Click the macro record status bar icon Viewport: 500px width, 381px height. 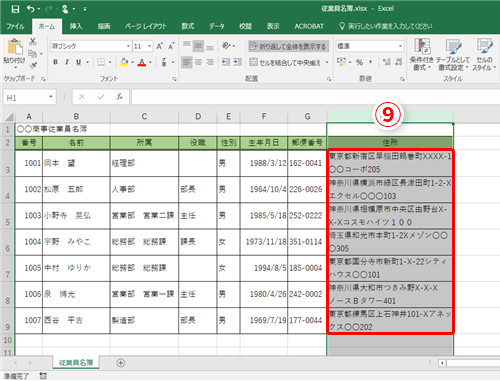coord(43,376)
